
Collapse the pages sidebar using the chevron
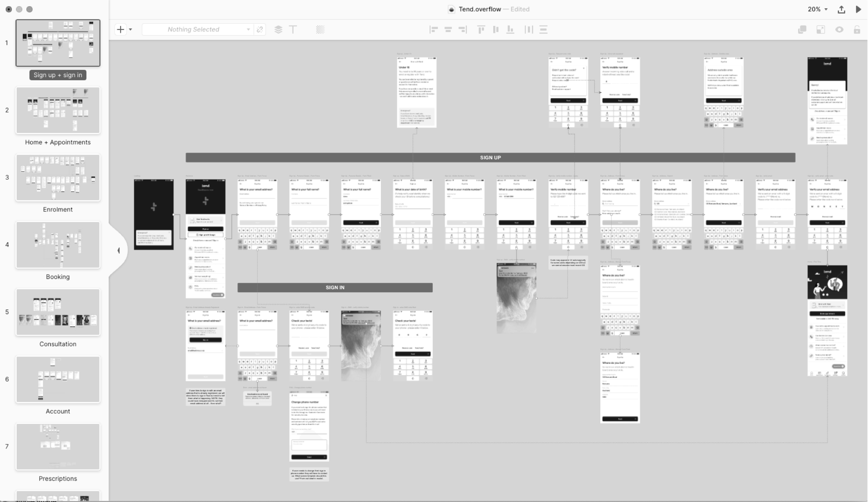click(118, 250)
